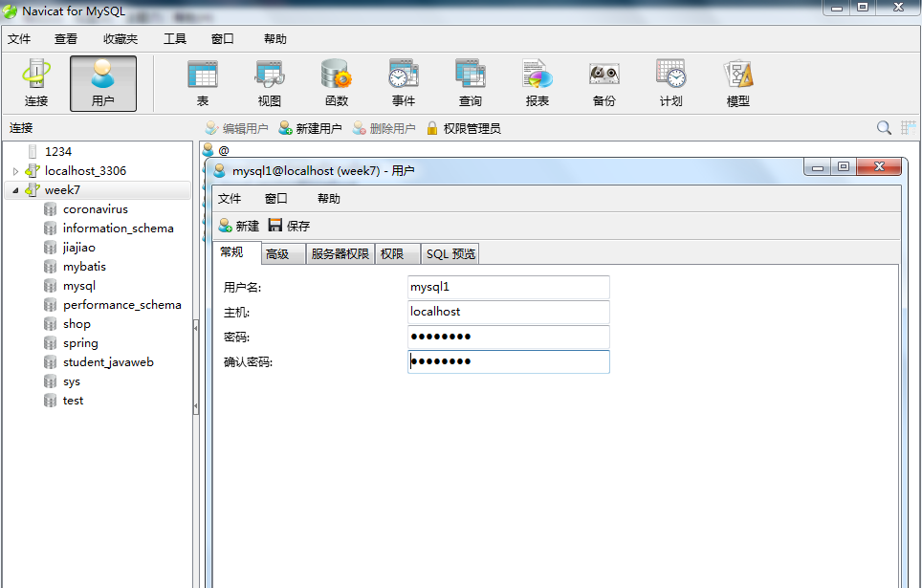
Task: Open the 视图 (View) toolbar icon
Action: 270,83
